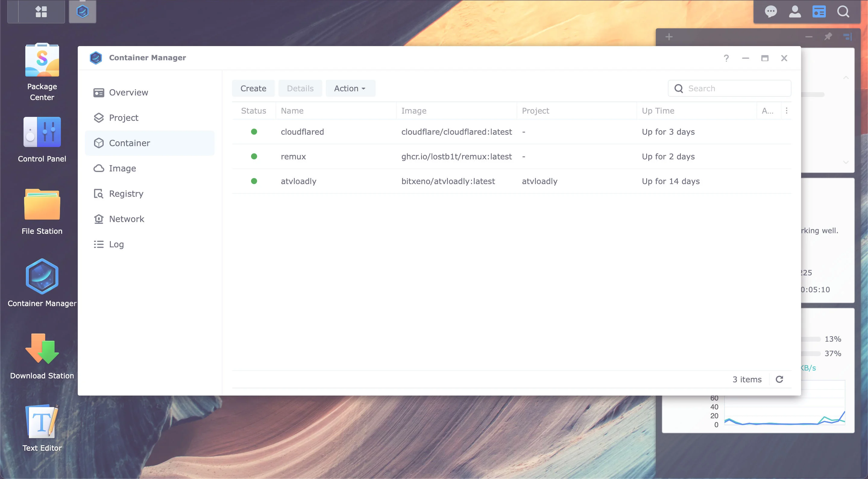Viewport: 868px width, 479px height.
Task: Open Registry section
Action: click(x=149, y=193)
